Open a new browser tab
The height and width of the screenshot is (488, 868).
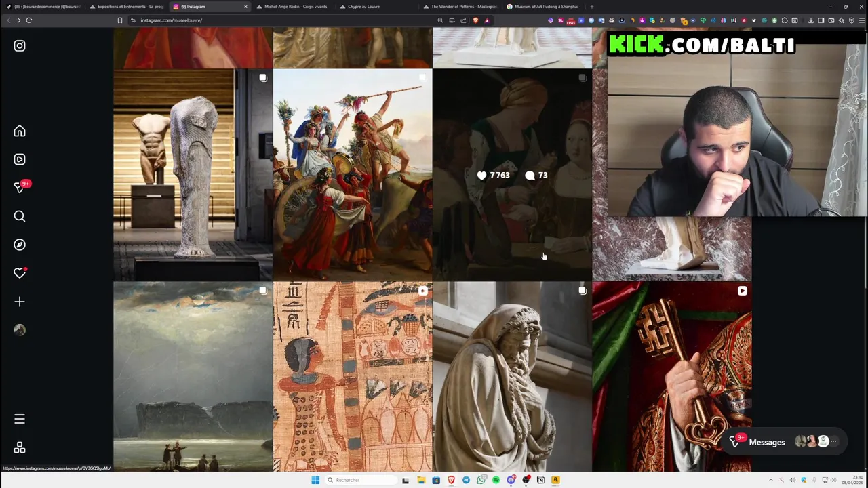591,7
